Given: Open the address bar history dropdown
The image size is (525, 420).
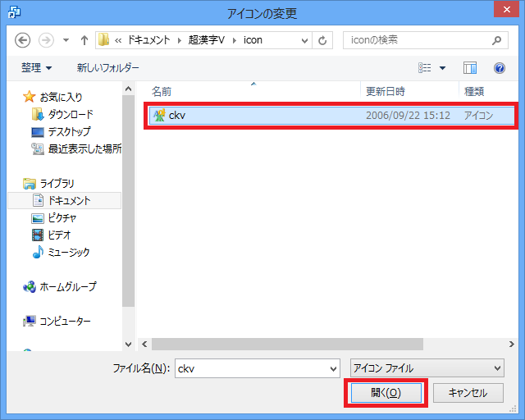Looking at the screenshot, I should [305, 40].
